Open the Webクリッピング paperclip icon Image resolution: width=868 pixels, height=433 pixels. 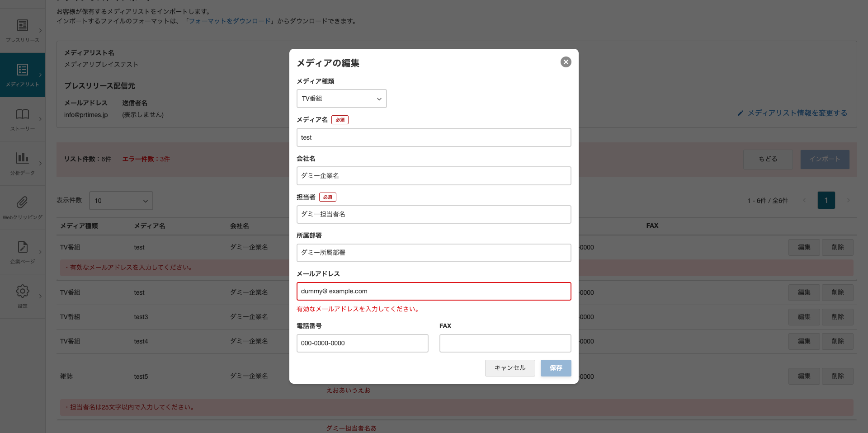coord(23,202)
